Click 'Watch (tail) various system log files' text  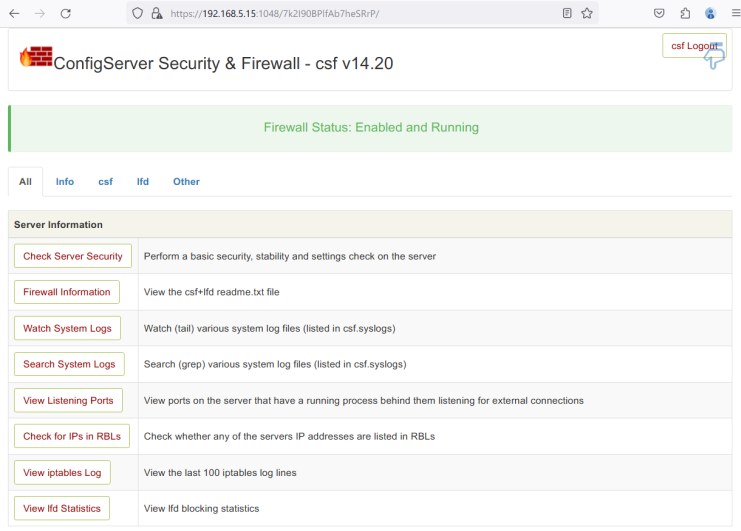[269, 328]
